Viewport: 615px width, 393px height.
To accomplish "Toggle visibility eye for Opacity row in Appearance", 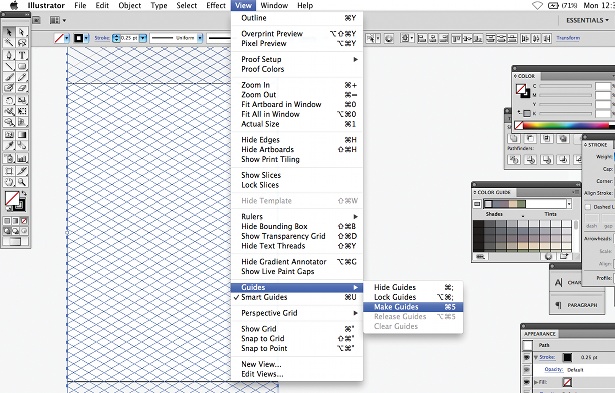I will pos(527,369).
